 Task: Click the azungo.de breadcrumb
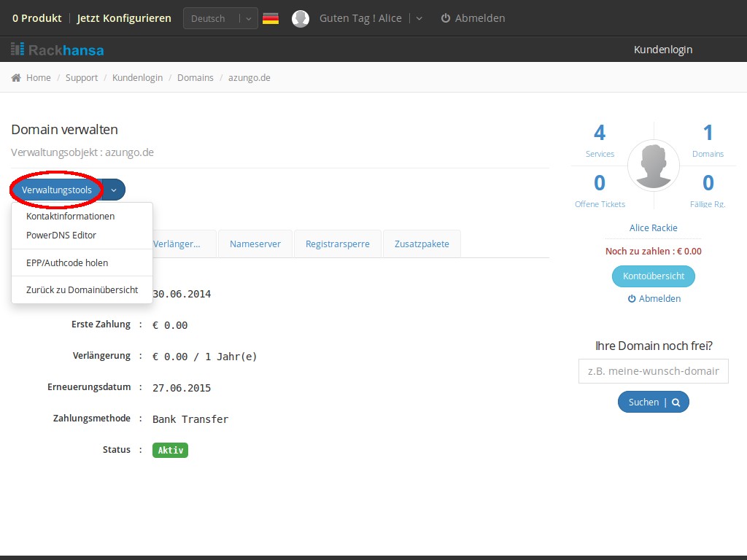click(x=249, y=77)
